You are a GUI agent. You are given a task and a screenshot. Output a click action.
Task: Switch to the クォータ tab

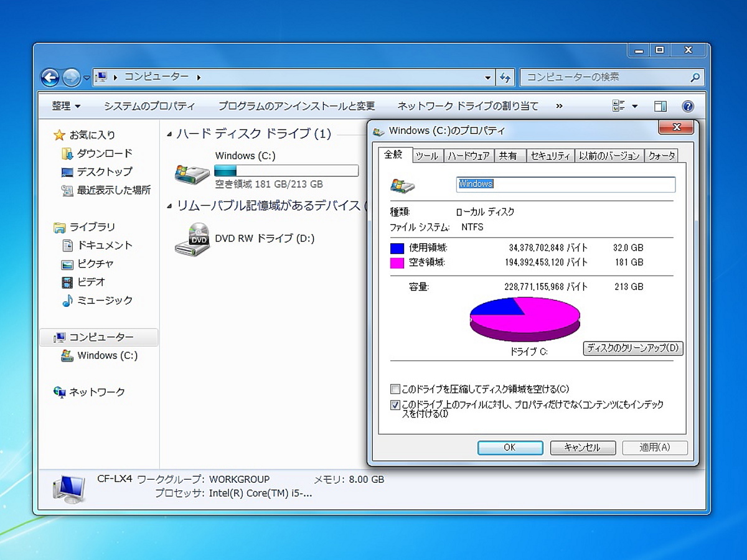pyautogui.click(x=661, y=156)
